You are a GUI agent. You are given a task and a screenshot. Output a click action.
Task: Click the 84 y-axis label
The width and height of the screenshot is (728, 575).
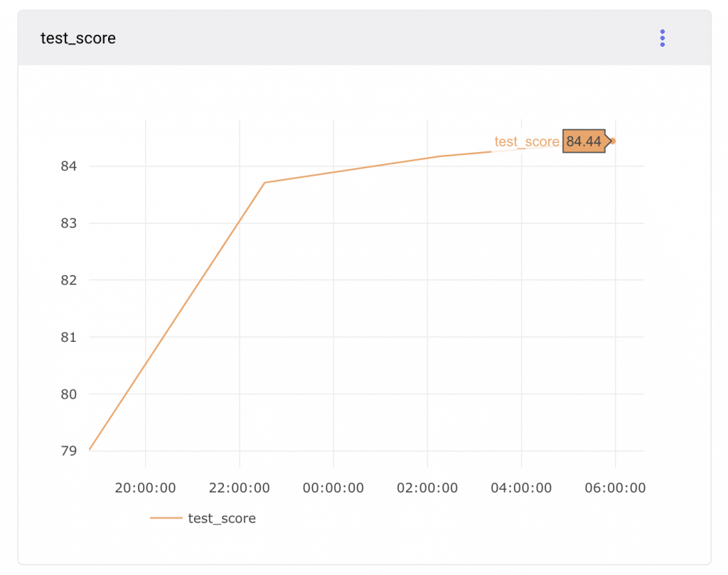(x=68, y=166)
